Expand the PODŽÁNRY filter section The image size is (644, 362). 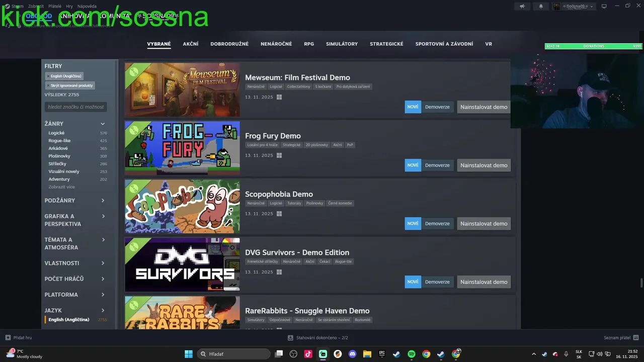75,200
